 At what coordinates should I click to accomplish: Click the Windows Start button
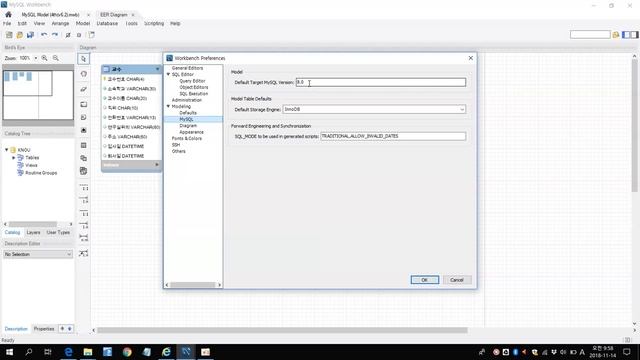(9, 351)
